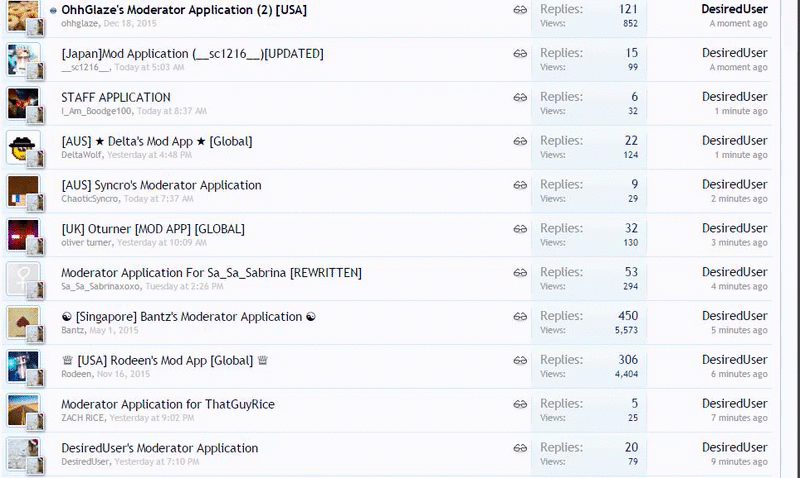800x478 pixels.
Task: Open [Singapore] Bantz's Moderator Application thread
Action: coord(189,317)
